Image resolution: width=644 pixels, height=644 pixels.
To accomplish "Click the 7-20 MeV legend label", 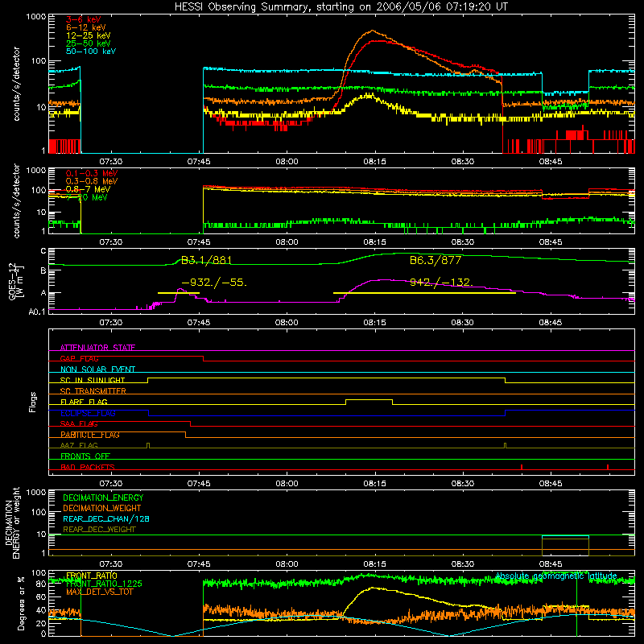I will coord(87,197).
